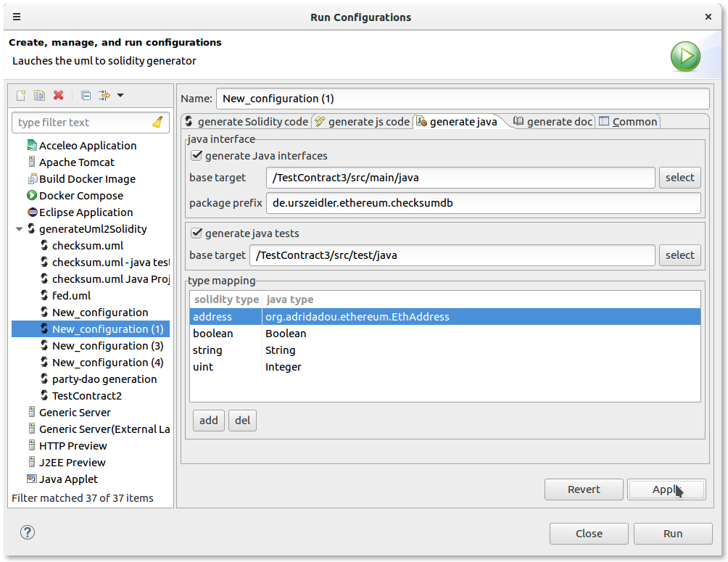728x562 pixels.
Task: Select checksum.uml configuration
Action: (87, 246)
